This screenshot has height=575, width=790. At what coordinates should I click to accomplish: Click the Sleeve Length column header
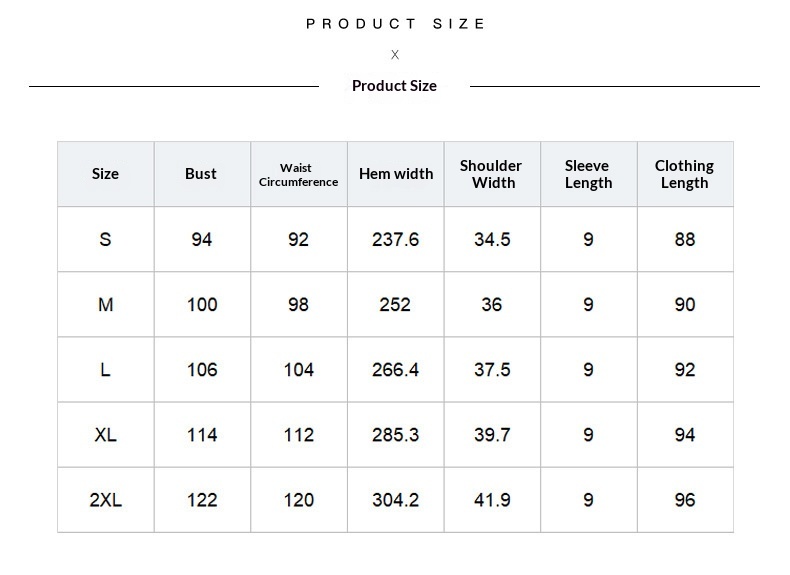[x=589, y=174]
